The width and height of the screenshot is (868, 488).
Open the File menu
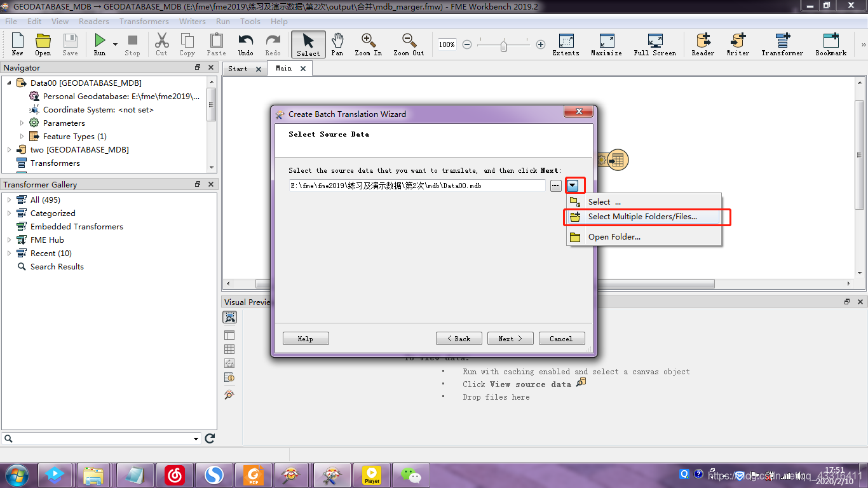click(x=11, y=21)
